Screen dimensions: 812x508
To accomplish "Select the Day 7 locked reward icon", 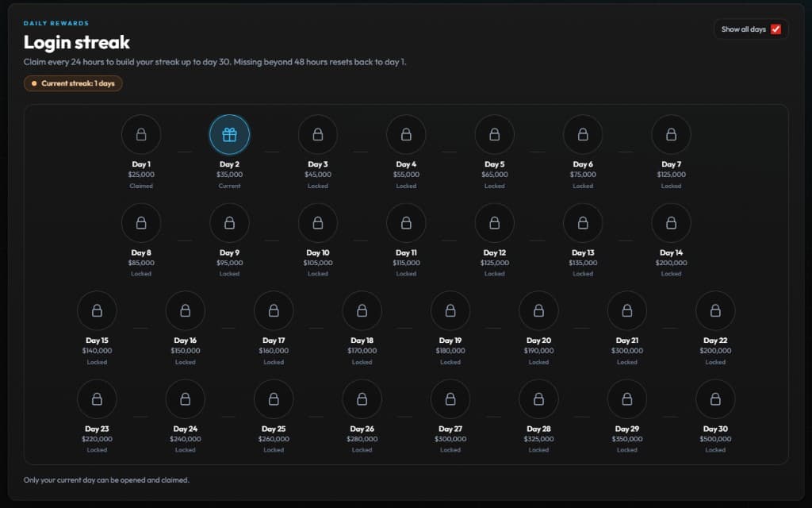I will 671,134.
